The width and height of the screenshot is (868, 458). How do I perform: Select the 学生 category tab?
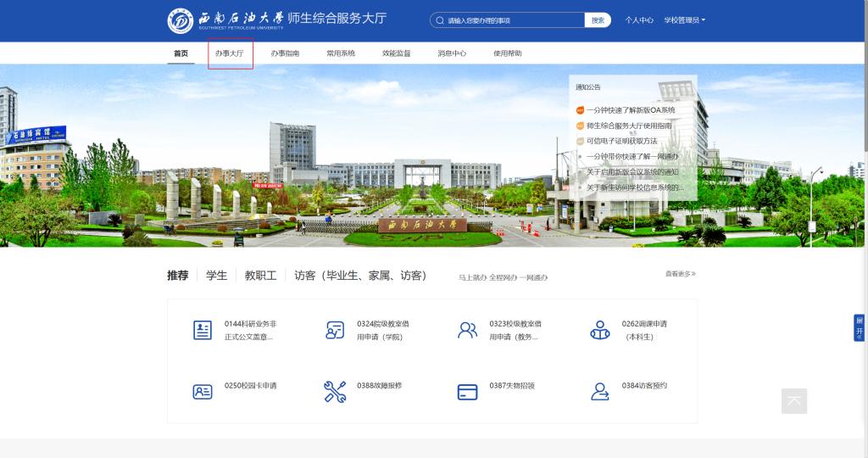216,276
